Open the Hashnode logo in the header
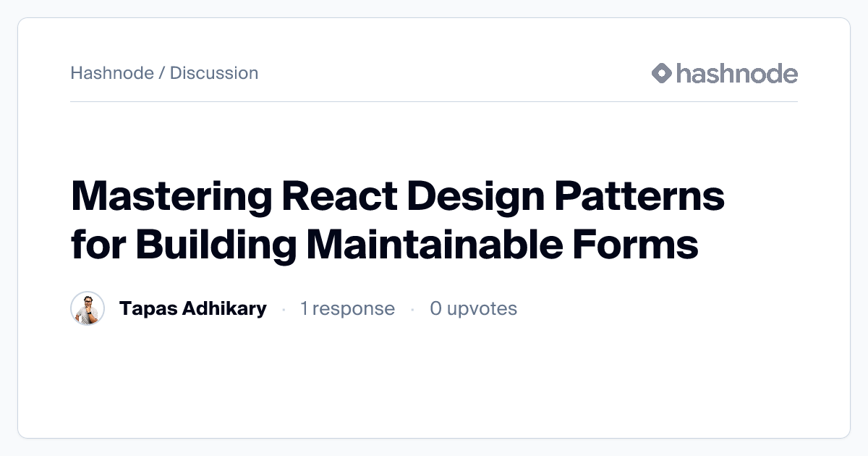 point(723,72)
